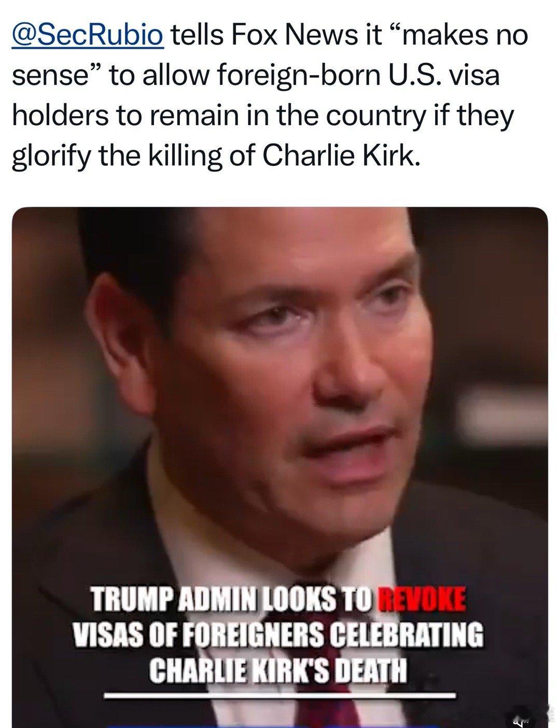Tap the red REVOKE word in caption
Viewport: 560px width, 728px height.
tap(421, 599)
